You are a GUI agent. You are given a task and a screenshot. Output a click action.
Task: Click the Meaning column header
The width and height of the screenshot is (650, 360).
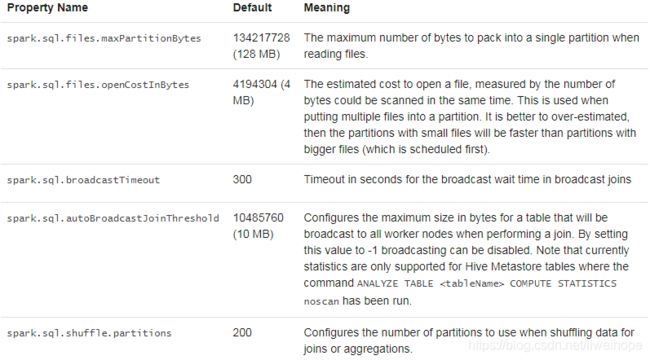click(x=327, y=7)
